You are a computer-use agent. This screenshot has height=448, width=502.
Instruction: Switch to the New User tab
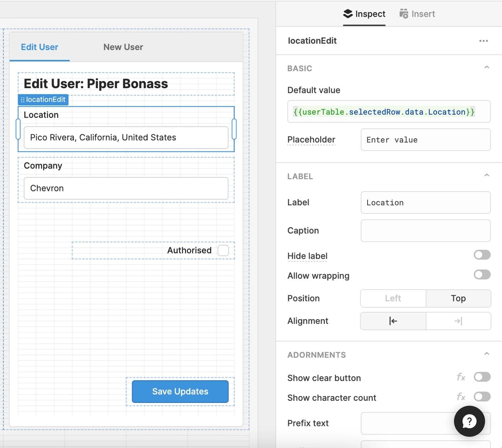[x=123, y=47]
